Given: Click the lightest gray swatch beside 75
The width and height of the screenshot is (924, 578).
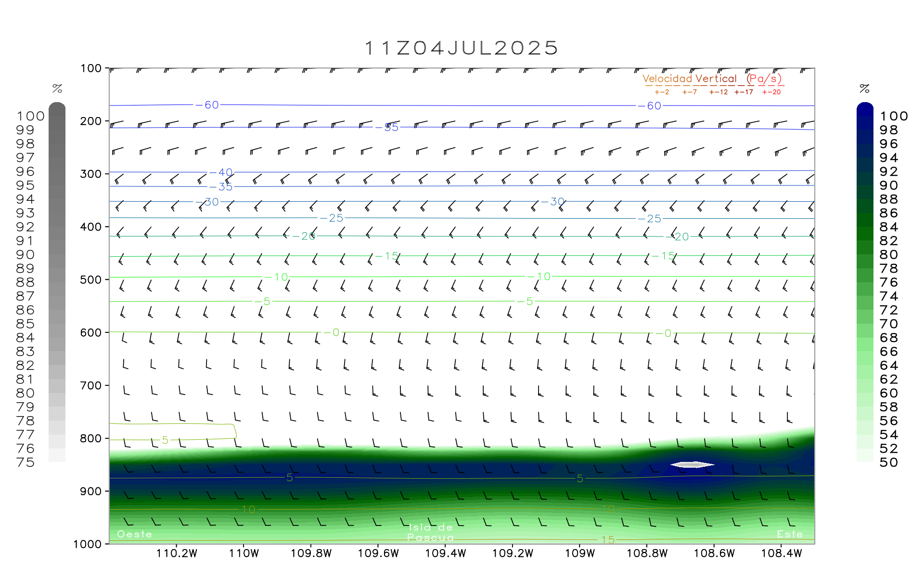Looking at the screenshot, I should (57, 456).
